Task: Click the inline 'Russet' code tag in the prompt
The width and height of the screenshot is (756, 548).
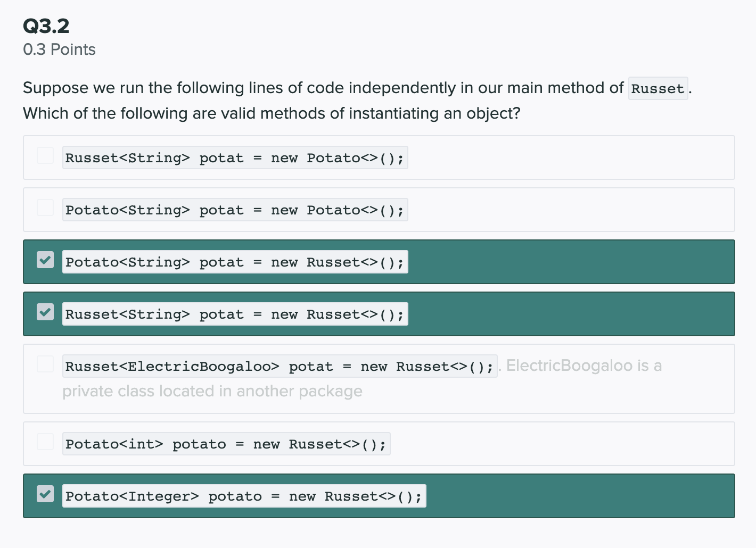Action: click(x=658, y=88)
